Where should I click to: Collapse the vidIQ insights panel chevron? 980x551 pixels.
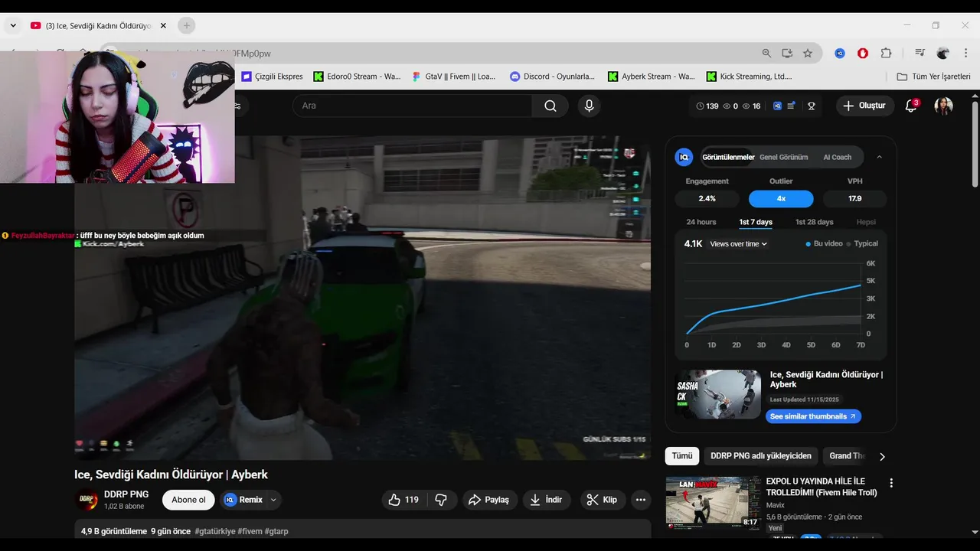[x=879, y=157]
